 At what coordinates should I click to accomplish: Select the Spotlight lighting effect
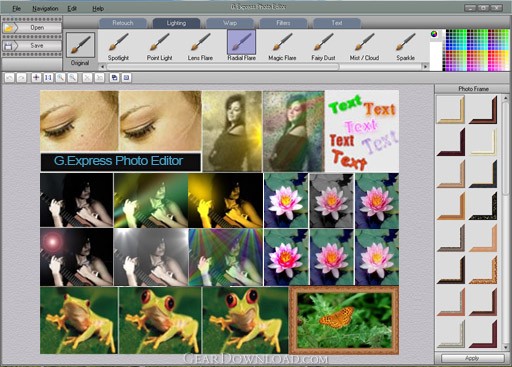tap(118, 46)
